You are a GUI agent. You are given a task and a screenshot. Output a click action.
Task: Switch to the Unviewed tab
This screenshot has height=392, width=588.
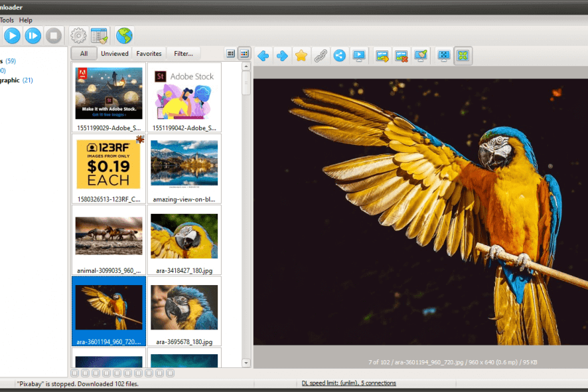pos(114,54)
